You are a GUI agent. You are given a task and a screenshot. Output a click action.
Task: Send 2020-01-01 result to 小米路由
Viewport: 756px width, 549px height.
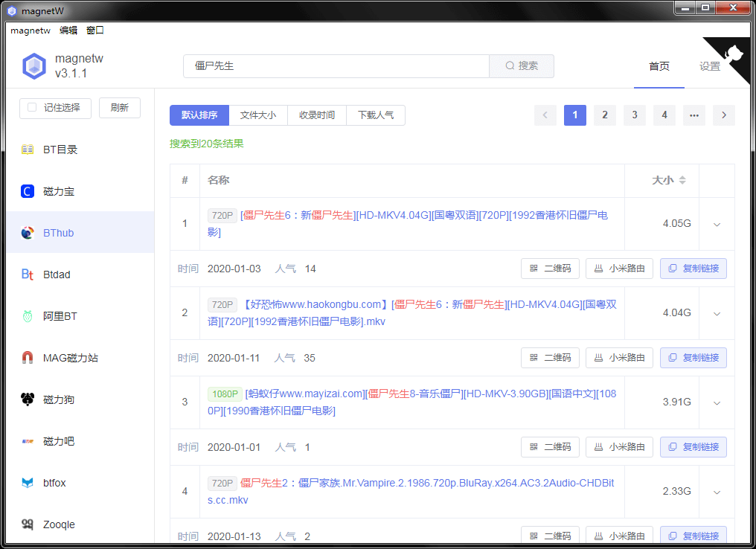click(x=619, y=447)
